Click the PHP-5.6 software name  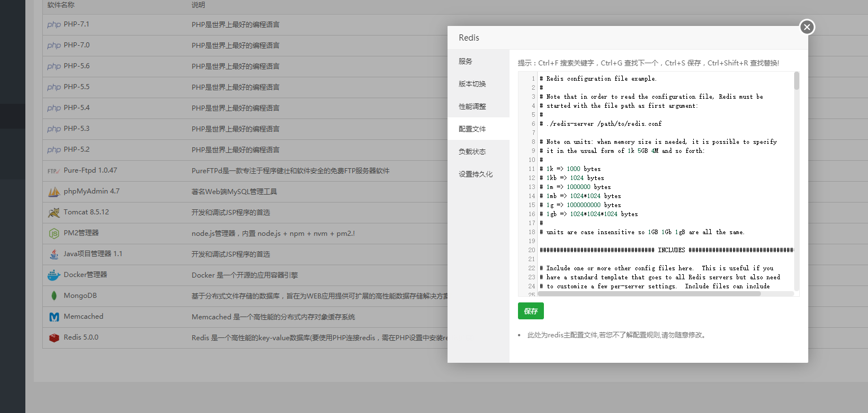pyautogui.click(x=77, y=66)
